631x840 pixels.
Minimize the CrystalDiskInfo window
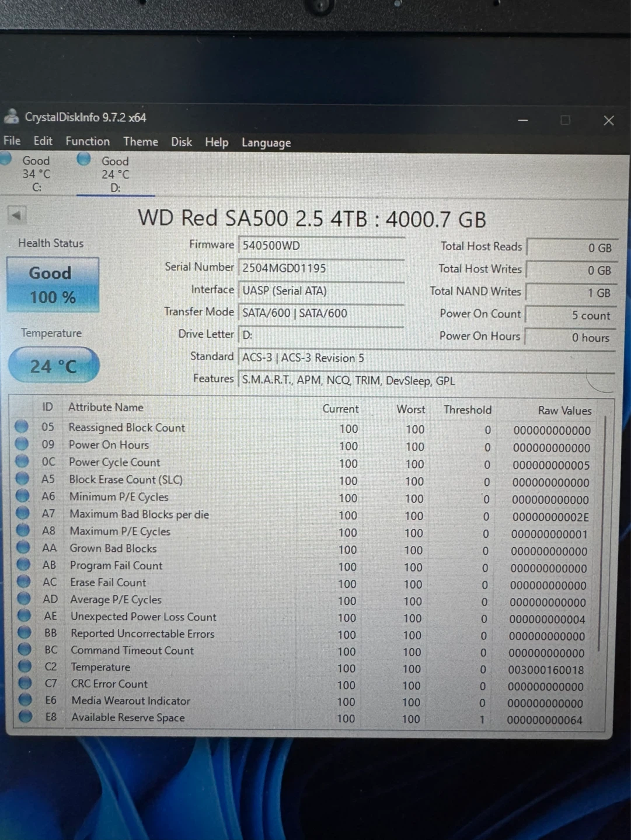click(523, 120)
